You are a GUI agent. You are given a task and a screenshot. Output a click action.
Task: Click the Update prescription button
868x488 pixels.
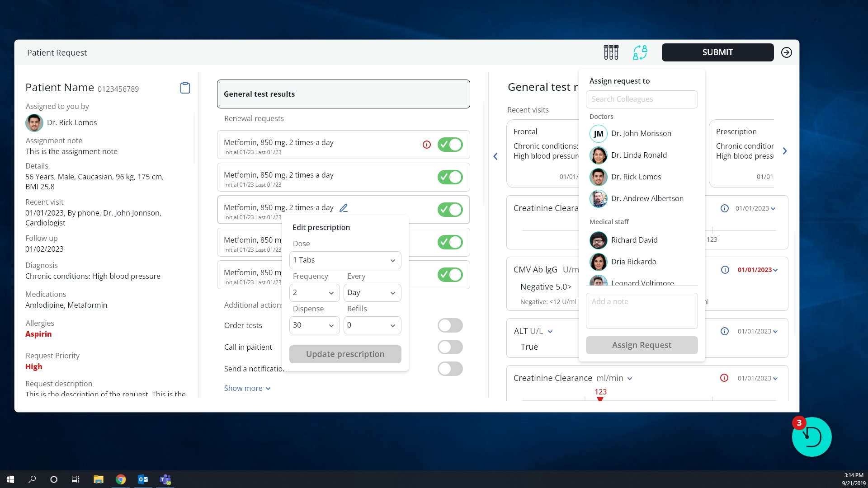pyautogui.click(x=345, y=354)
